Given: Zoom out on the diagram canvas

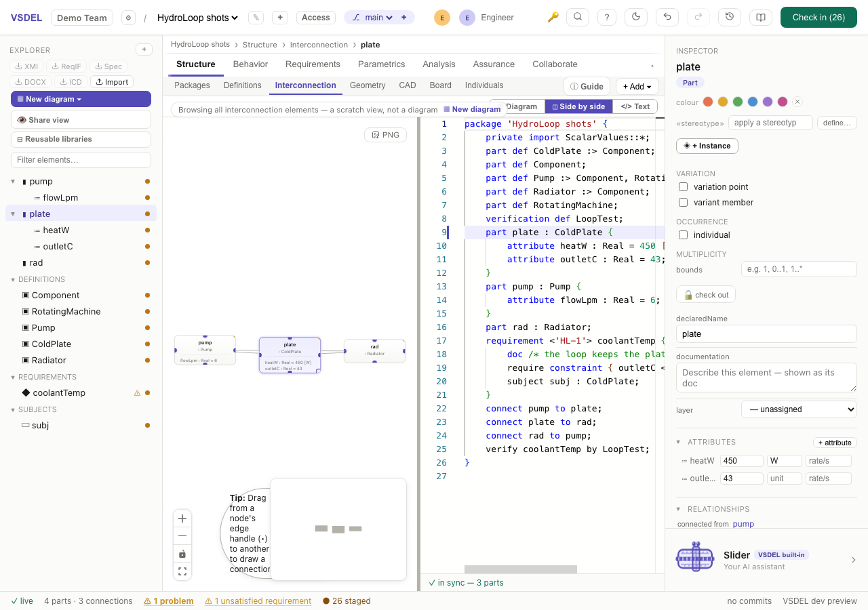Looking at the screenshot, I should [x=182, y=536].
